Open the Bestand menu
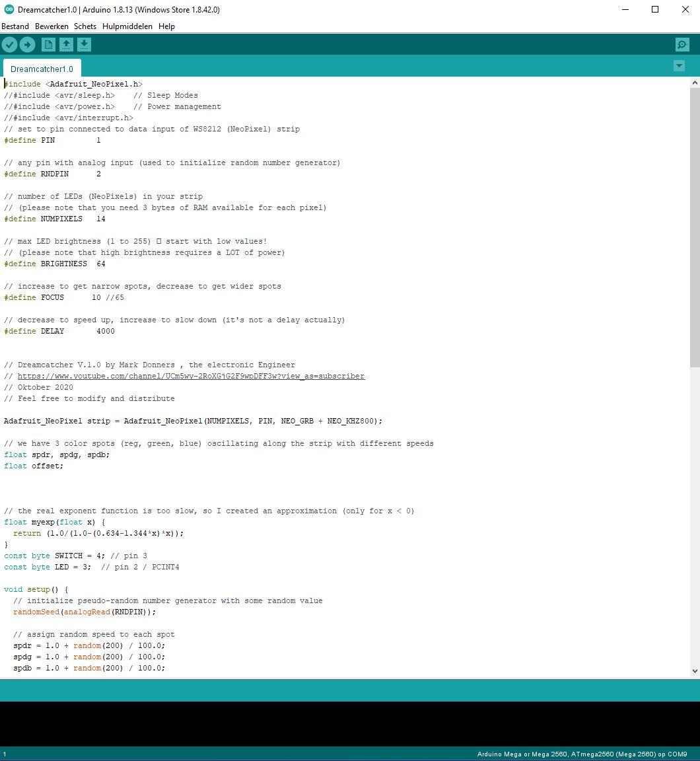Viewport: 700px width, 761px height. point(15,26)
